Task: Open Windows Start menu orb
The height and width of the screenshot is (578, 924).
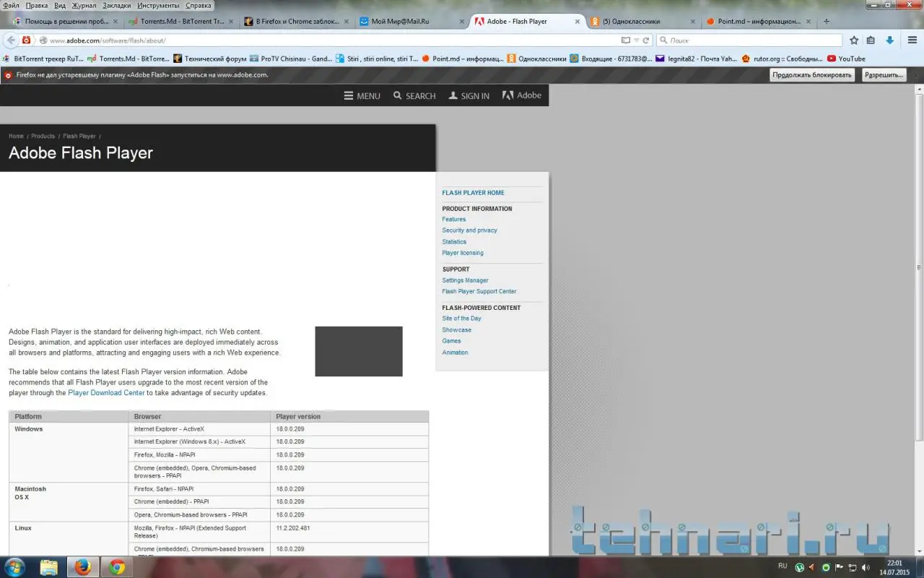Action: click(x=14, y=566)
